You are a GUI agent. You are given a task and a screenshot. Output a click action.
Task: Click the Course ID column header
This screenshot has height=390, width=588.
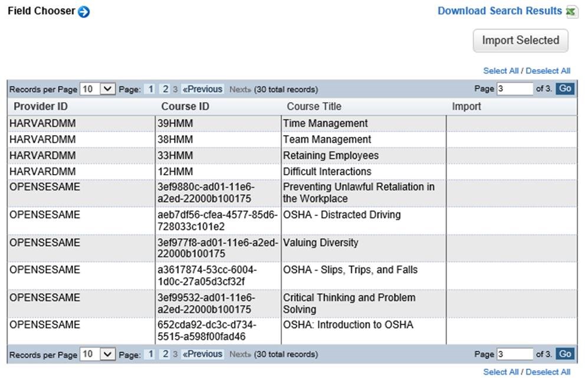coord(185,107)
